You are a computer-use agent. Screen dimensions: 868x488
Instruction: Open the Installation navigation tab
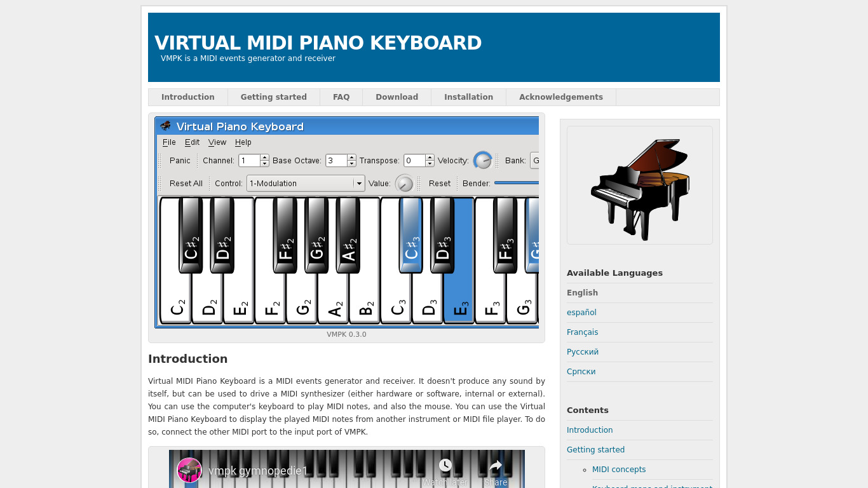point(468,97)
